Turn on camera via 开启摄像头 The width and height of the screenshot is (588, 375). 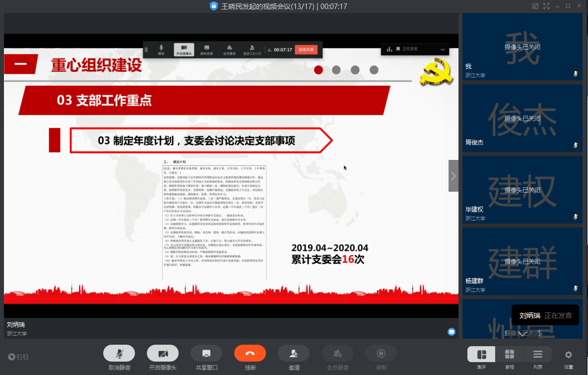point(163,353)
